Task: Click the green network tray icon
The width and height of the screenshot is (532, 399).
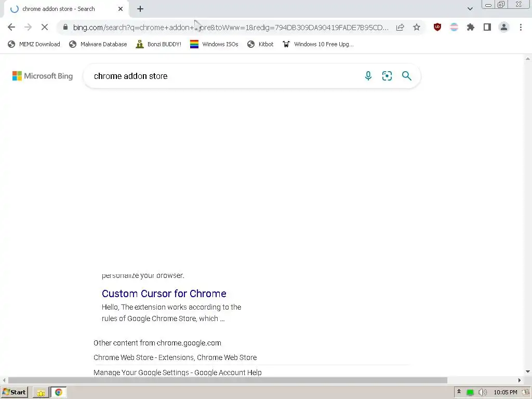Action: (470, 393)
